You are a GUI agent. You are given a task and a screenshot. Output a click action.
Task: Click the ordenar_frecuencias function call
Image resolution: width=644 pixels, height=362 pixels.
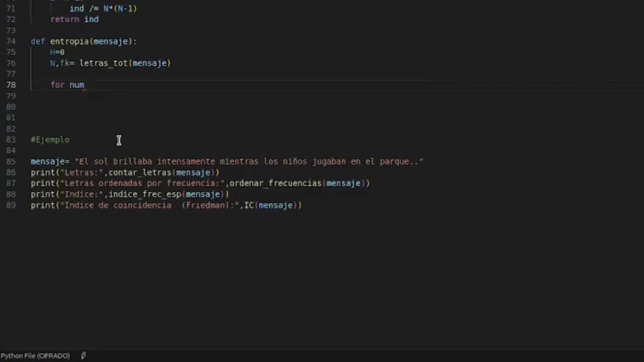pos(275,184)
